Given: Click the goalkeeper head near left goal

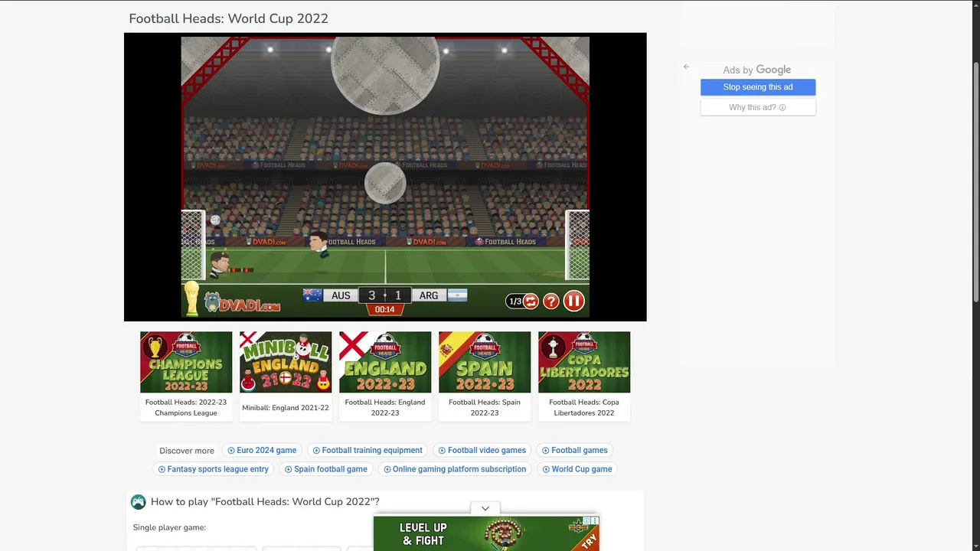Looking at the screenshot, I should click(220, 262).
